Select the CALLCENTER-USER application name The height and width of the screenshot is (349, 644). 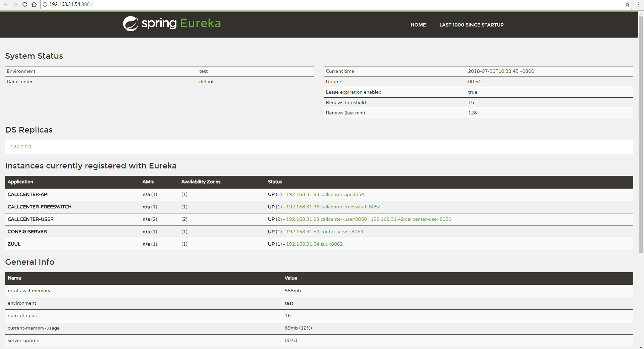(31, 219)
